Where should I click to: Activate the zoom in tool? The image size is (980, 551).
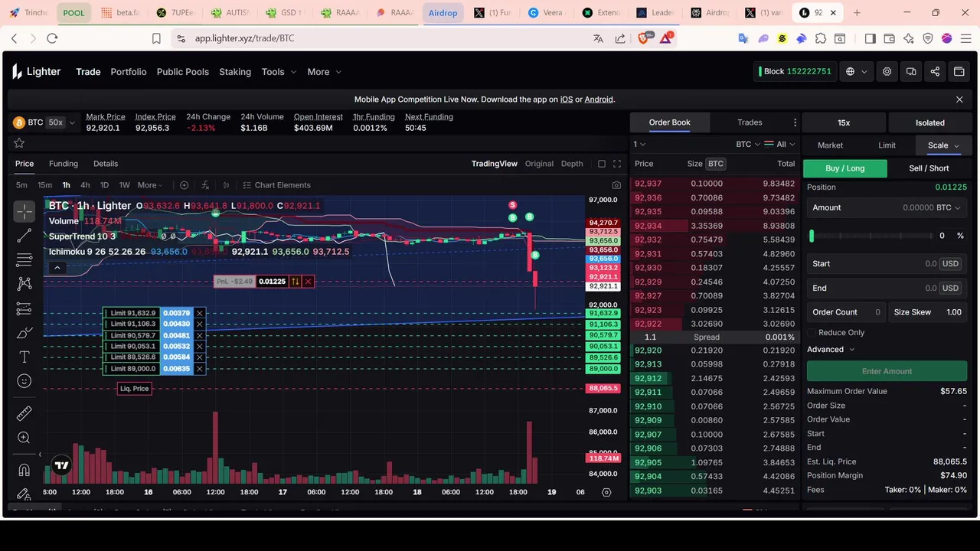pyautogui.click(x=24, y=438)
